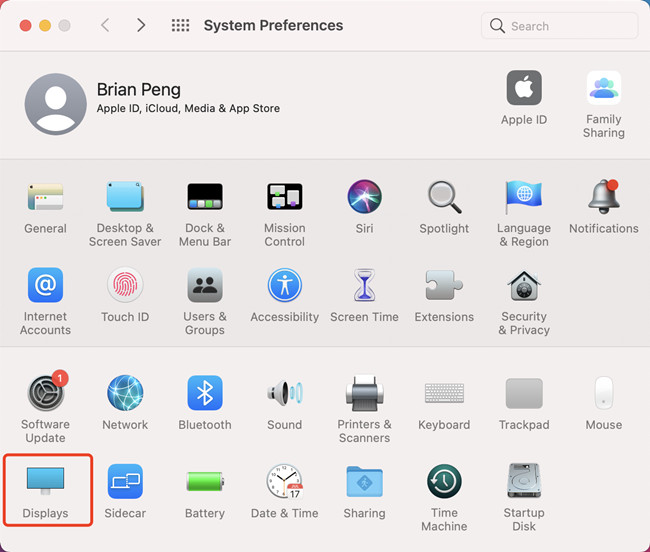The width and height of the screenshot is (650, 552).
Task: Minimize the System Preferences window
Action: [45, 26]
